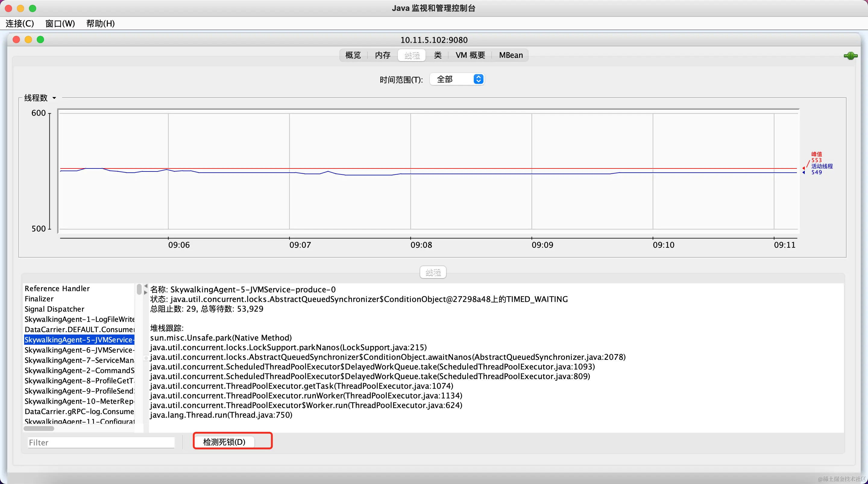This screenshot has width=868, height=484.
Task: Click the 线程 panel header button
Action: tap(433, 272)
